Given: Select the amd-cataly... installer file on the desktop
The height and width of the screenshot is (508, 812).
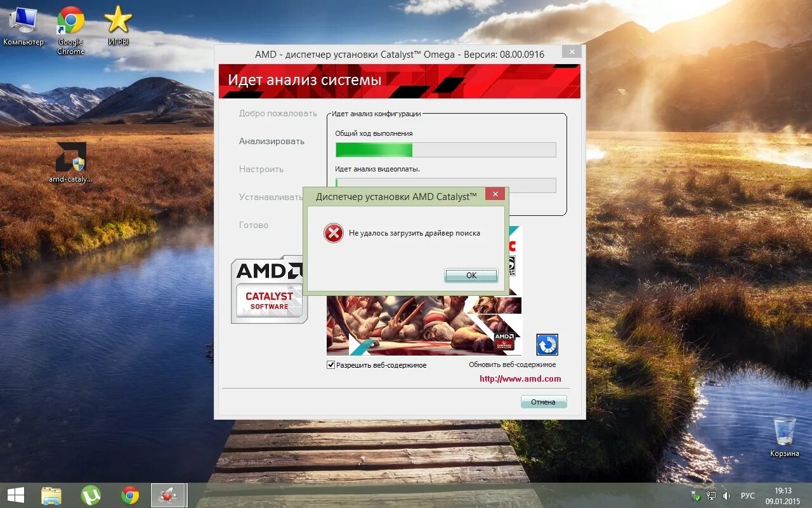Looking at the screenshot, I should point(70,163).
